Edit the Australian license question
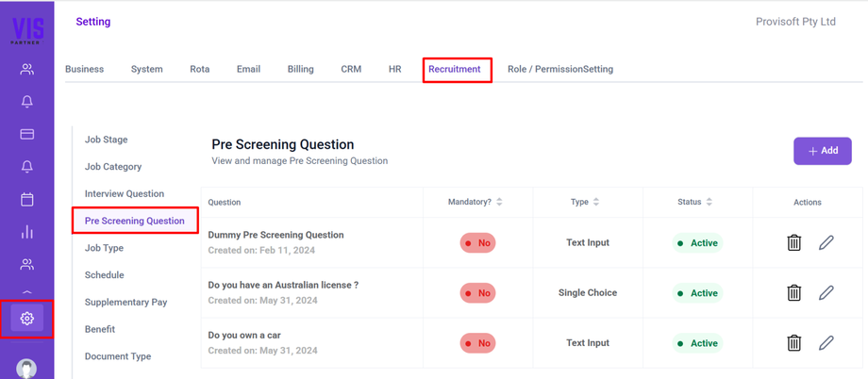 pyautogui.click(x=826, y=293)
